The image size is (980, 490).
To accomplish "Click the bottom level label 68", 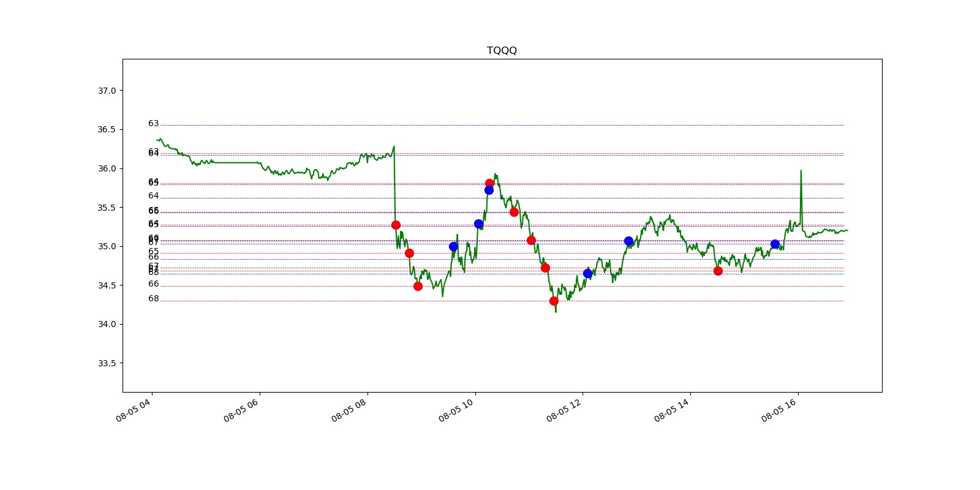I will click(153, 299).
